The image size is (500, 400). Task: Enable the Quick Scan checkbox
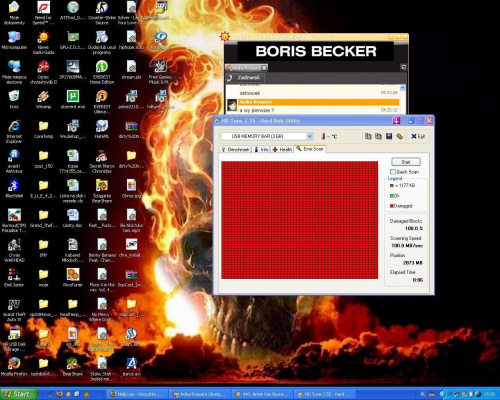click(393, 172)
